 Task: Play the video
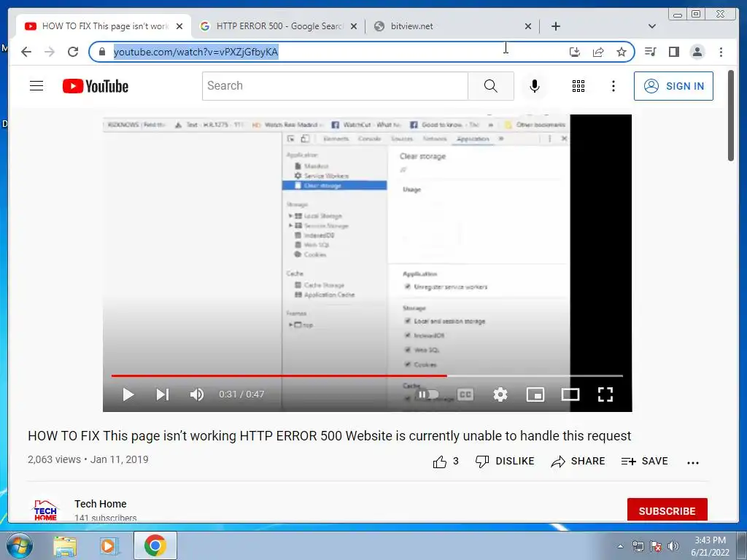click(128, 394)
